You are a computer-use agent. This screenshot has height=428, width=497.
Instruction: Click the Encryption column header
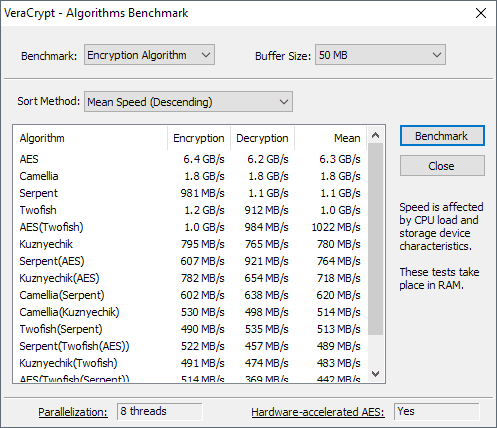pos(199,138)
